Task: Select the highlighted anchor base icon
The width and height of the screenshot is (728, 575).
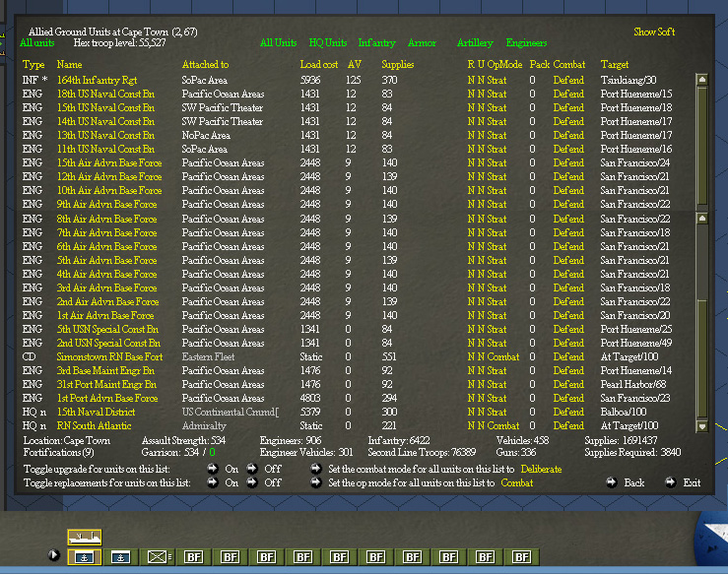Action: [84, 557]
